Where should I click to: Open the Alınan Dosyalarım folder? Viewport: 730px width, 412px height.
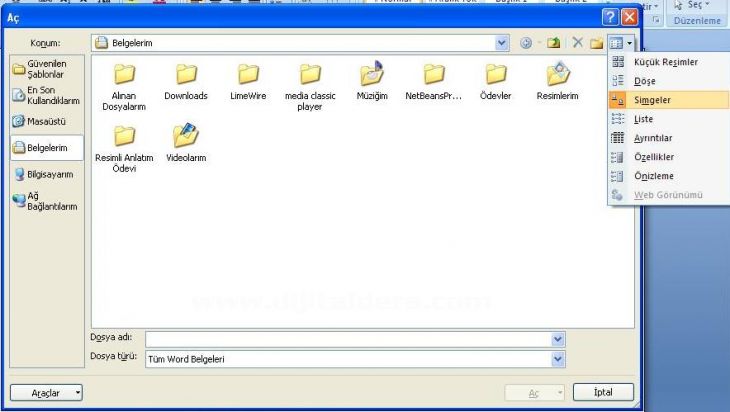[124, 87]
